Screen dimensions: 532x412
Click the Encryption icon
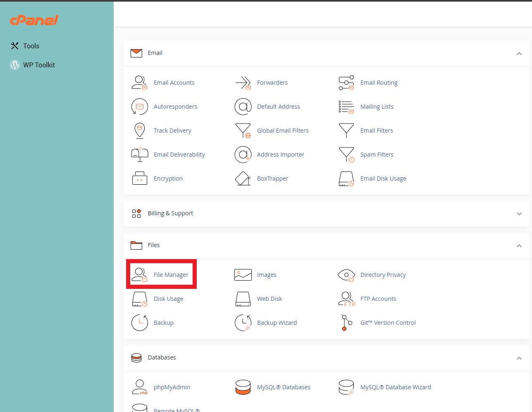point(140,179)
